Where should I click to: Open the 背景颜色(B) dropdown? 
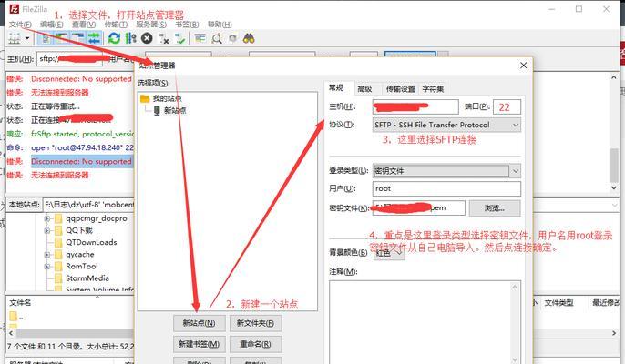pyautogui.click(x=389, y=253)
